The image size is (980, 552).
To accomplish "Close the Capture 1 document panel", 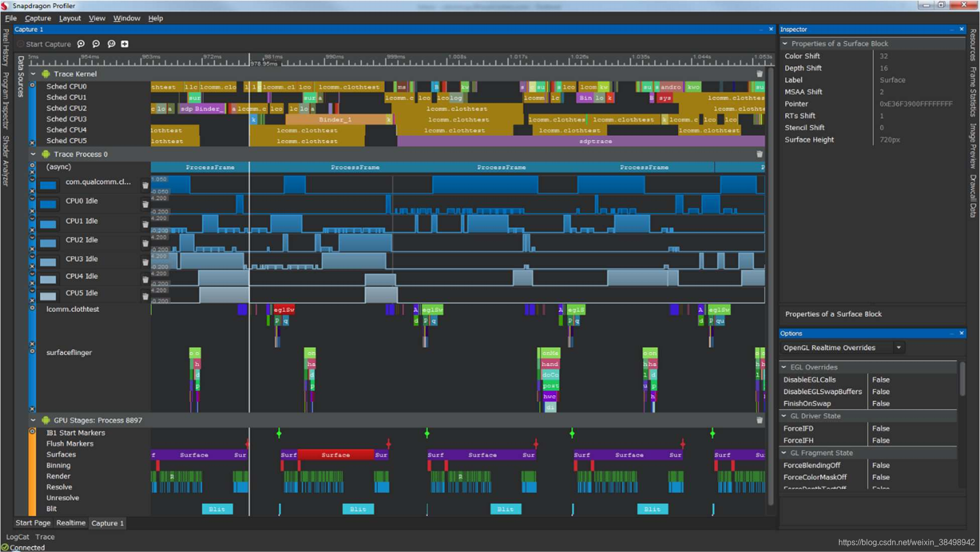I will [771, 29].
